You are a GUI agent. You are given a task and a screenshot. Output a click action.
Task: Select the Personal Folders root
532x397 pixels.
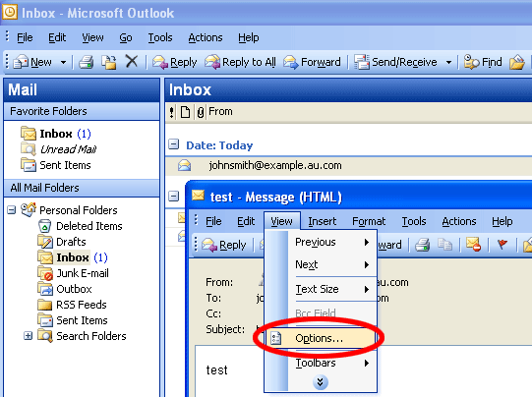69,210
